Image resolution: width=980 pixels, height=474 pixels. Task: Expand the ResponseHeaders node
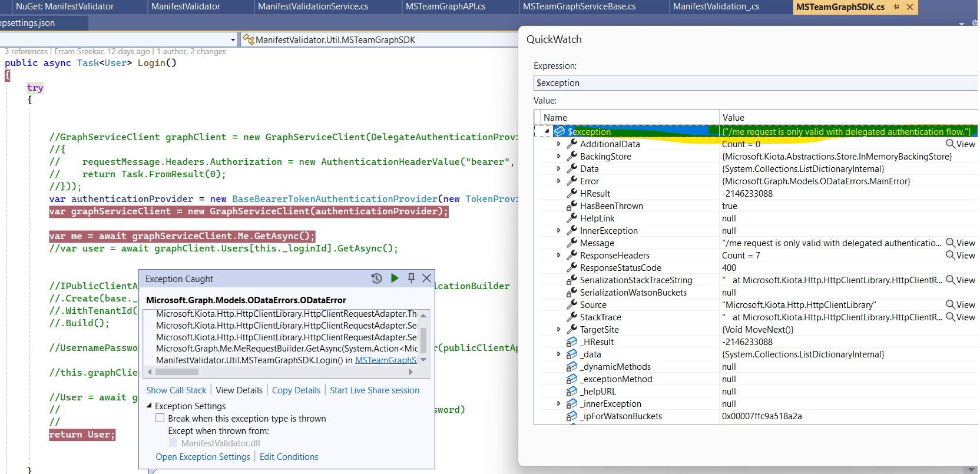click(559, 255)
